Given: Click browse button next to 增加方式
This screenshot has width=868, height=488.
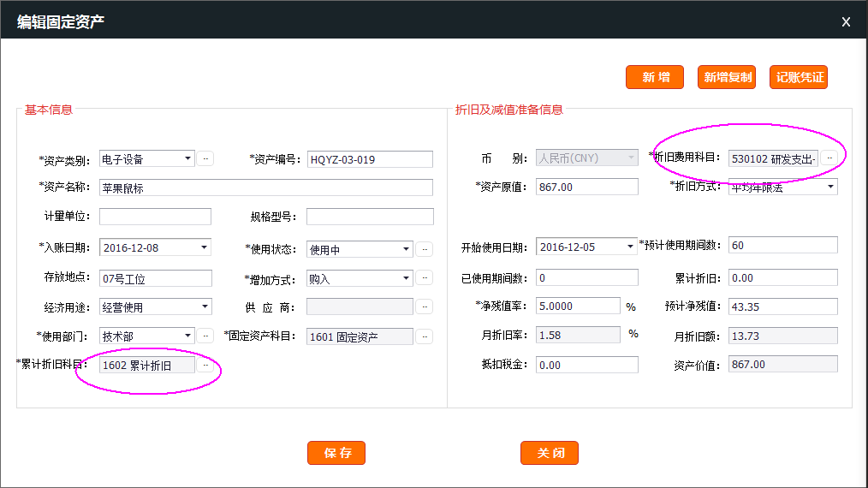Looking at the screenshot, I should pos(425,277).
